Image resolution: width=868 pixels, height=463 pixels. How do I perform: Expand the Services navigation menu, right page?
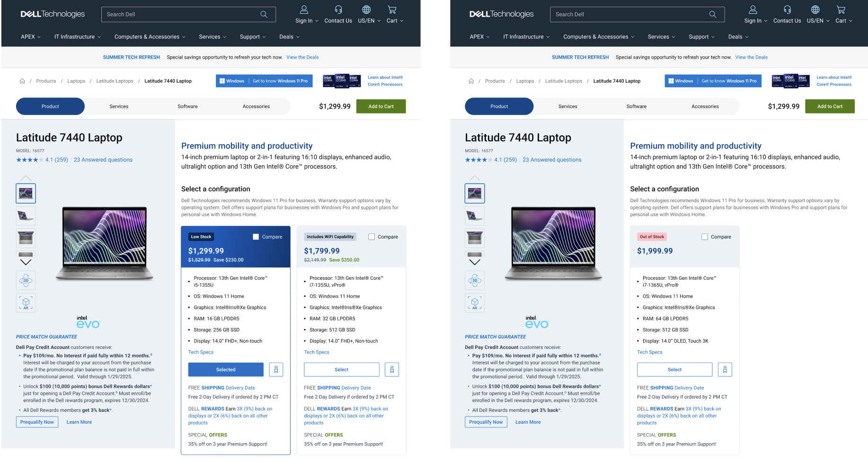tap(662, 37)
